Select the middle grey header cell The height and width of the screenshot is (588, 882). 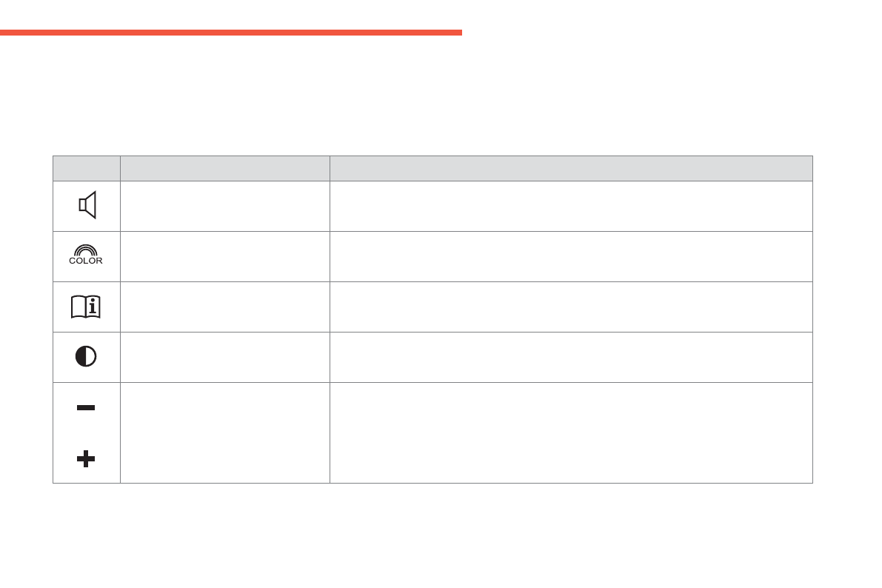pyautogui.click(x=224, y=168)
